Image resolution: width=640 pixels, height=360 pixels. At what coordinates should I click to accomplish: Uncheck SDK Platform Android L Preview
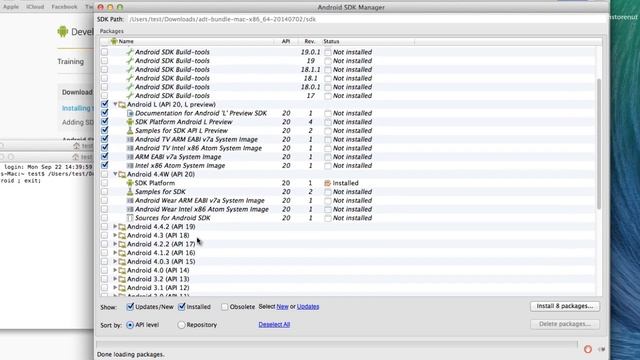(x=105, y=122)
